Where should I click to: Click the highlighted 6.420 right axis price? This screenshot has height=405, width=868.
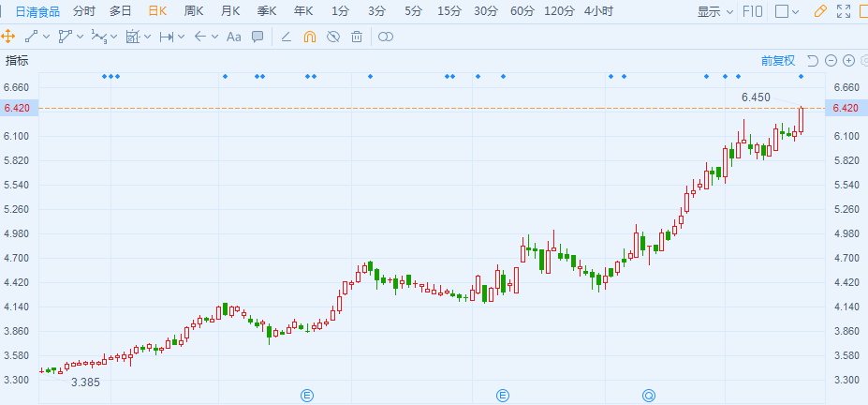[846, 108]
